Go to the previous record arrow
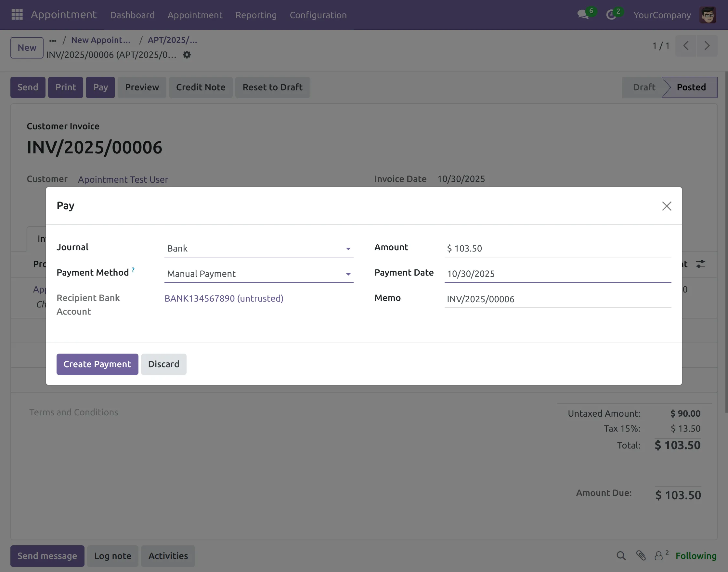The image size is (728, 572). (686, 45)
